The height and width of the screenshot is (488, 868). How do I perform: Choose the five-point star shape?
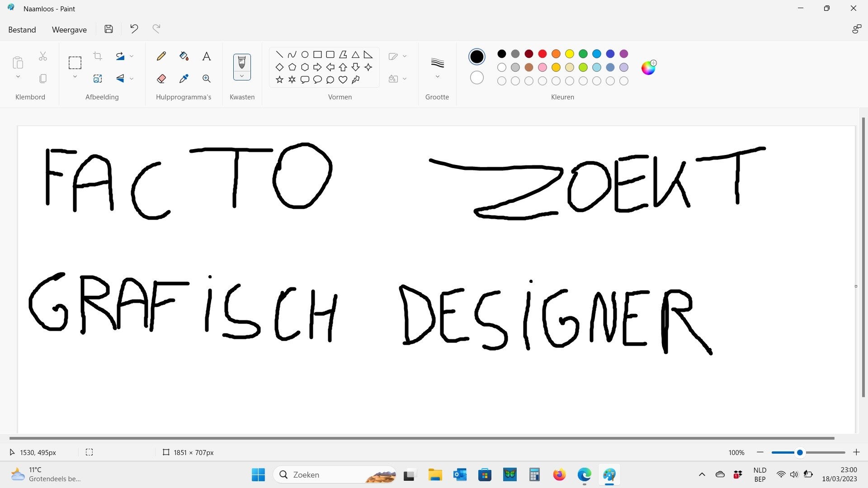[279, 80]
